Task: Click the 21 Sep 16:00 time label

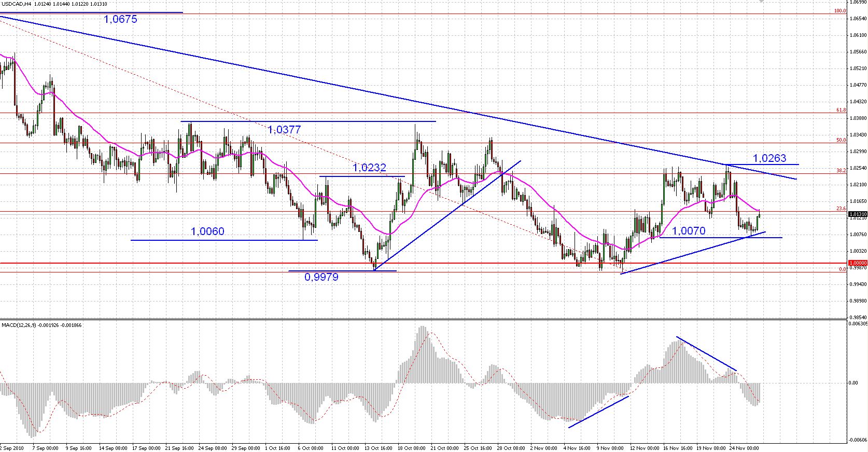Action: click(x=180, y=447)
